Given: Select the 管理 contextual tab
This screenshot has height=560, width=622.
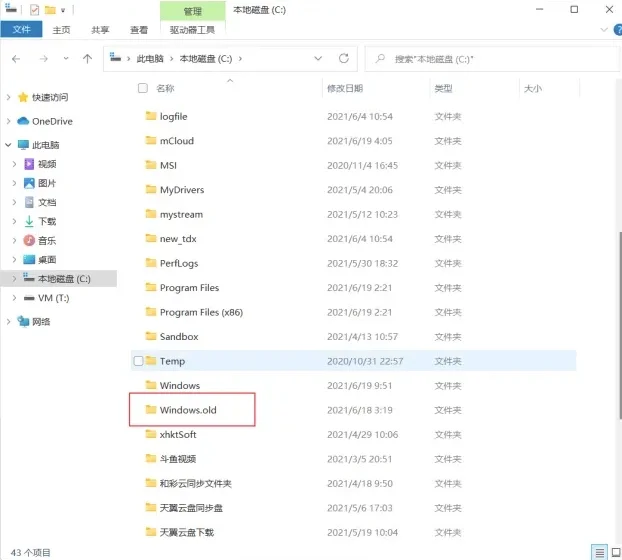Looking at the screenshot, I should click(193, 11).
